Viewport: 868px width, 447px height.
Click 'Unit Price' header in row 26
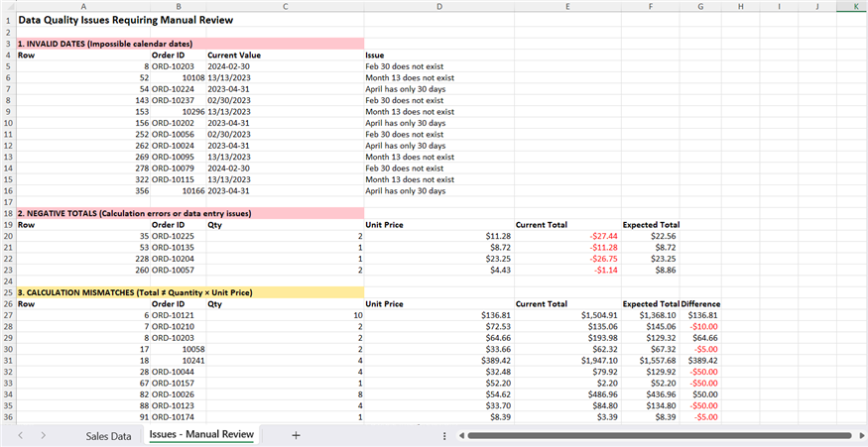(x=384, y=304)
